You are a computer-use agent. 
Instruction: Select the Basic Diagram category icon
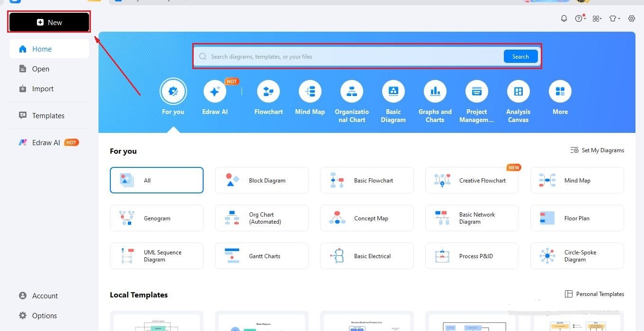click(x=393, y=91)
